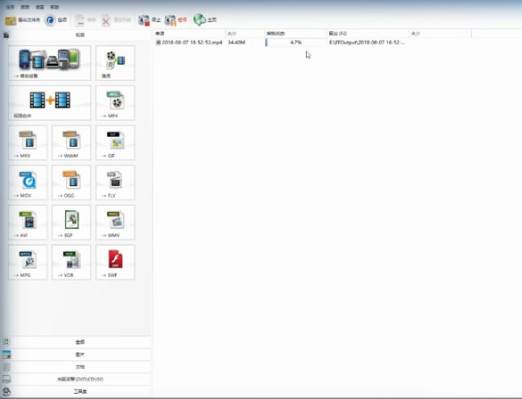The width and height of the screenshot is (522, 399).
Task: Click the E:\FFOutput output path cell
Action: coord(367,42)
